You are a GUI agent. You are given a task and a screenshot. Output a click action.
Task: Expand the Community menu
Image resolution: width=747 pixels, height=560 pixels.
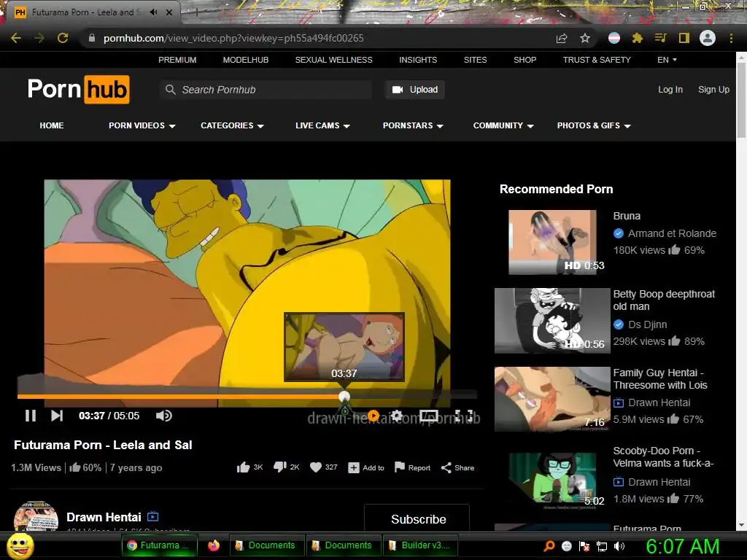click(x=503, y=125)
